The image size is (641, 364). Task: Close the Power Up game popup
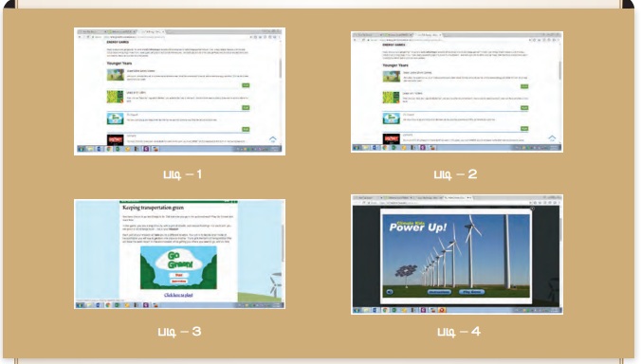[x=532, y=209]
